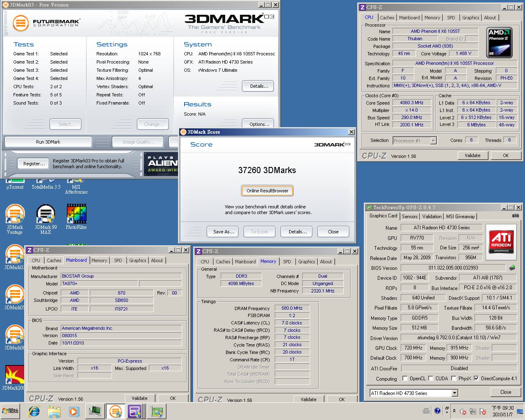Select 3DMark03 desktop icon
The width and height of the screenshot is (525, 420).
pos(14,258)
